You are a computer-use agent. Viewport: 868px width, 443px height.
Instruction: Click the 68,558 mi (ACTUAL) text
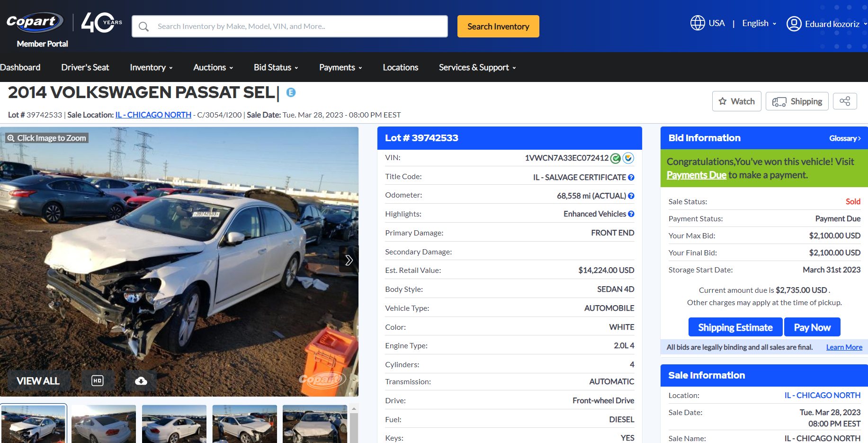point(591,196)
